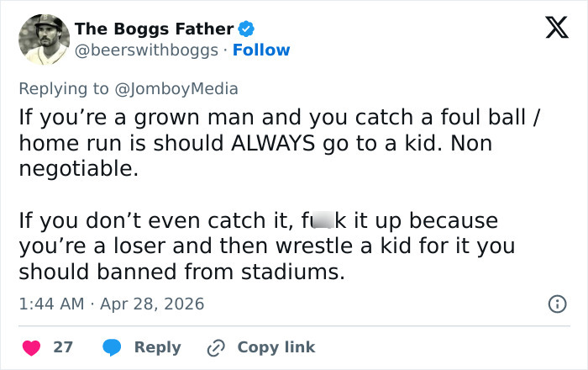This screenshot has height=370, width=588.
Task: Click the X logo icon
Action: click(556, 29)
